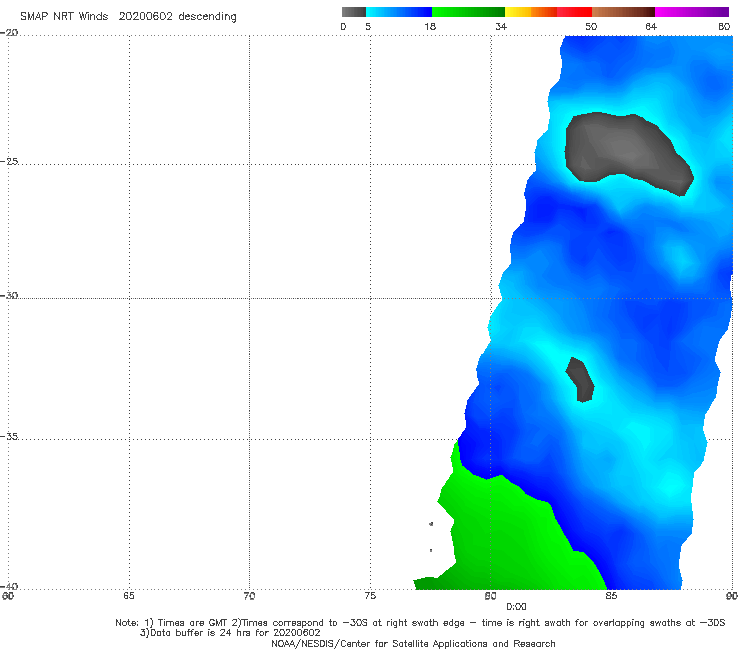The image size is (740, 650).
Task: Click the latitude label '-30'
Action: tap(9, 295)
